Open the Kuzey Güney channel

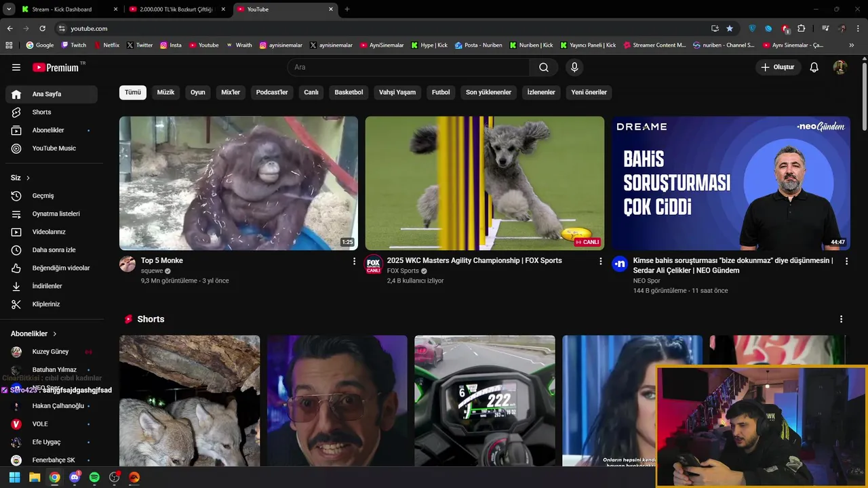52,352
